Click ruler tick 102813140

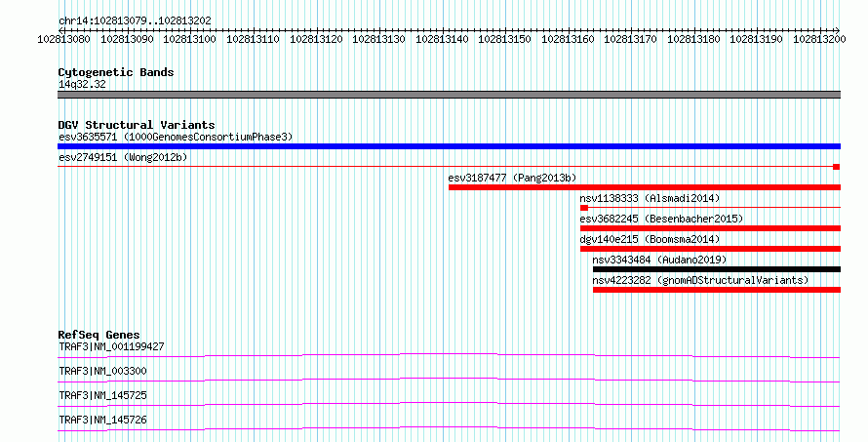pyautogui.click(x=442, y=39)
